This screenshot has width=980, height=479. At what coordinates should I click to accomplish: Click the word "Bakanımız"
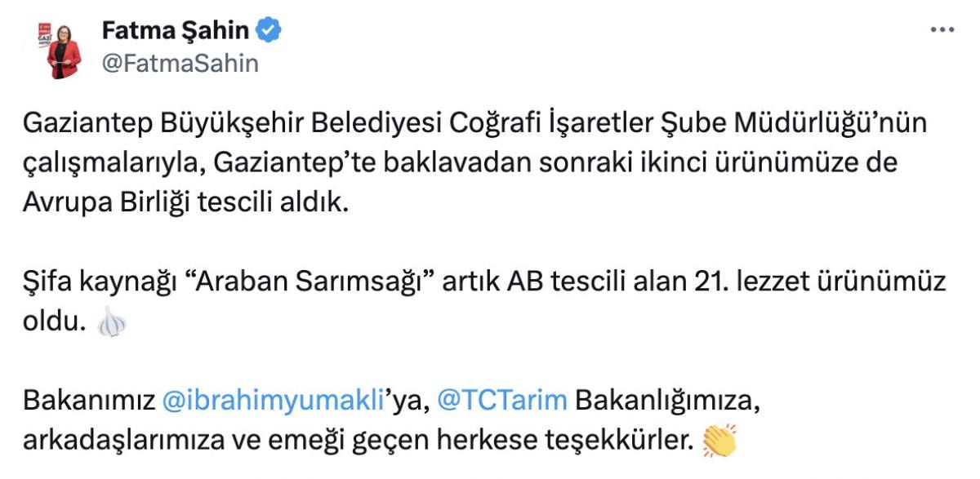click(x=89, y=401)
